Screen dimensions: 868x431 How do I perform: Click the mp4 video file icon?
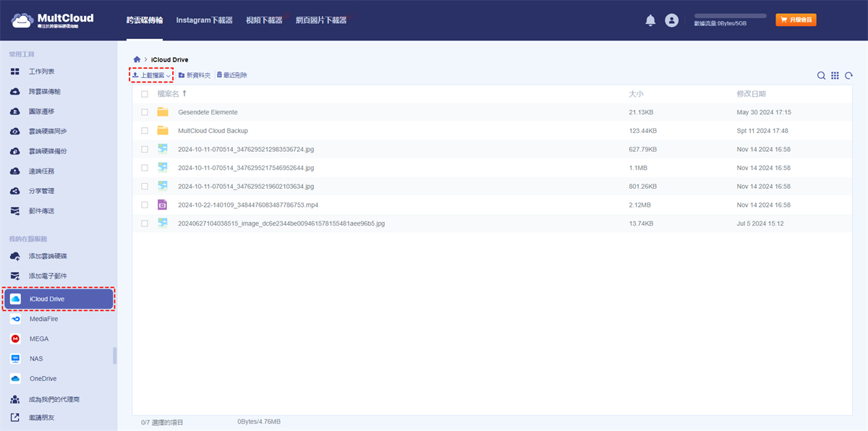click(163, 205)
